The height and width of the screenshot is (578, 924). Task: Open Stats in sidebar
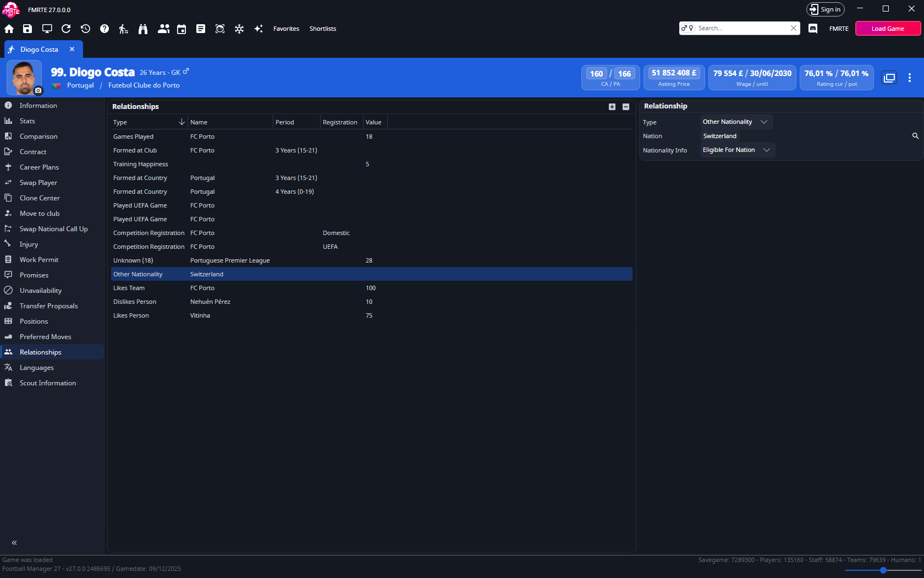pyautogui.click(x=52, y=121)
